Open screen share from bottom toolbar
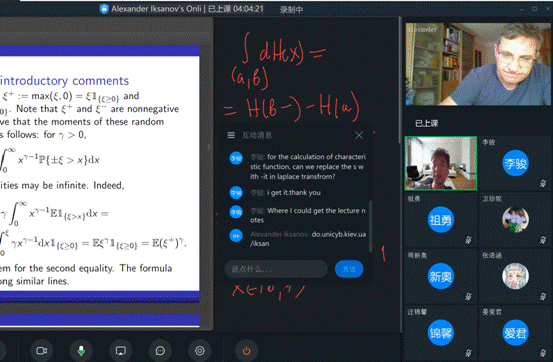 [121, 351]
